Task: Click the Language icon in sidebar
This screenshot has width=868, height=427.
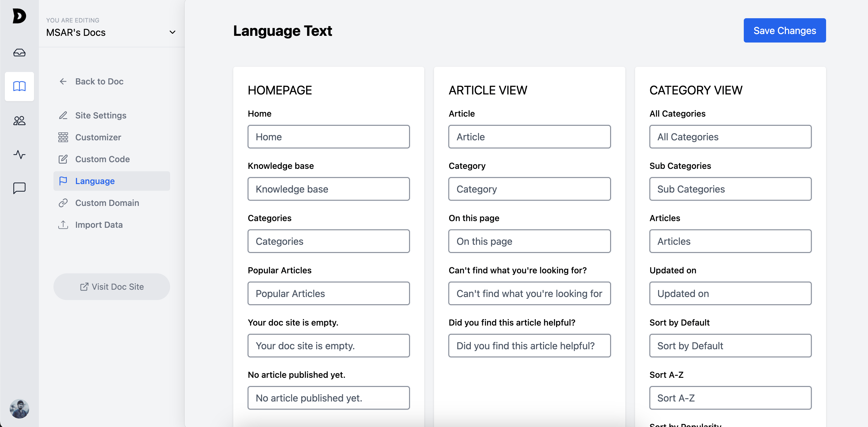Action: click(x=63, y=180)
